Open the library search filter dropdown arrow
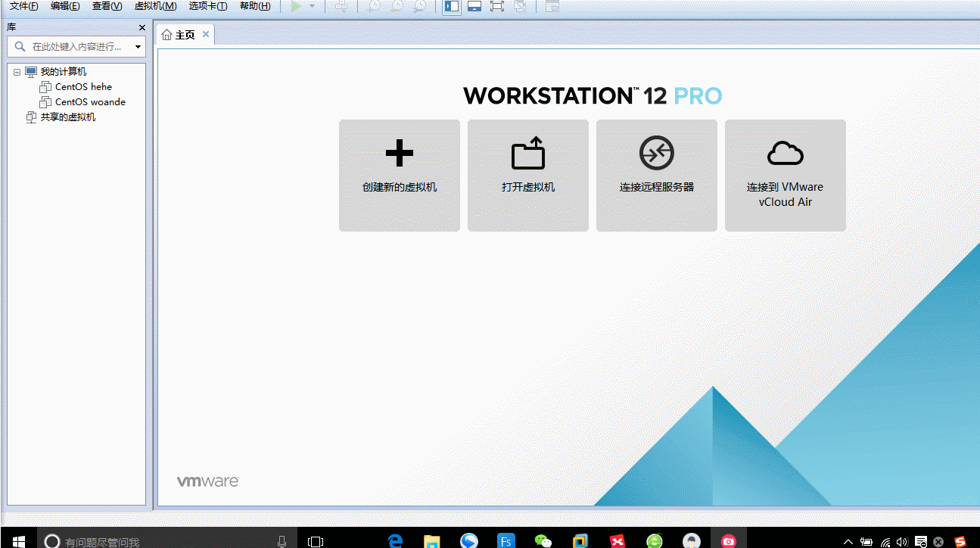The width and height of the screenshot is (980, 548). (x=138, y=47)
